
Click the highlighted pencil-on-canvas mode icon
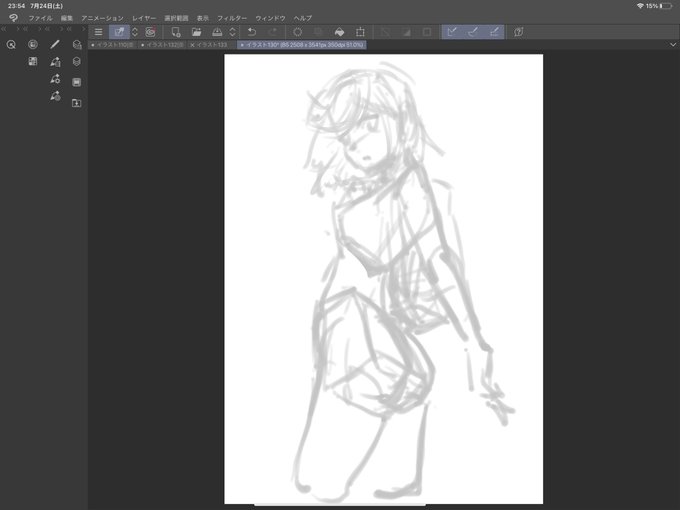point(119,32)
